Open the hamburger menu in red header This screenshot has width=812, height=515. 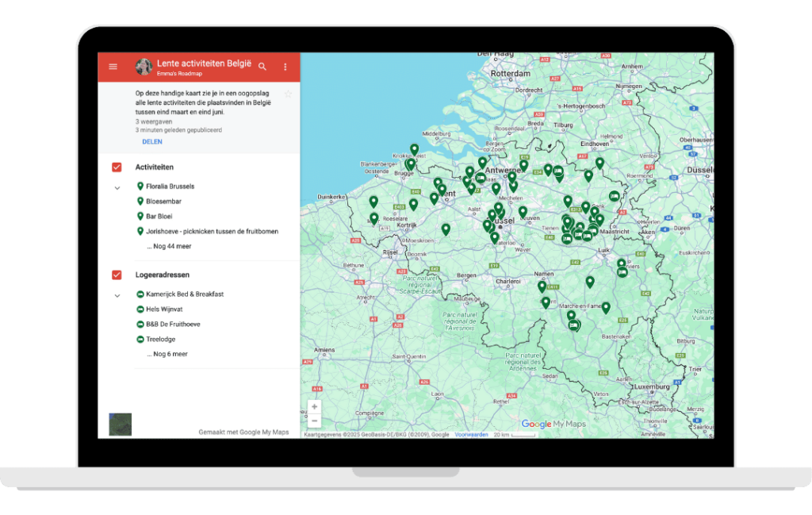coord(113,67)
